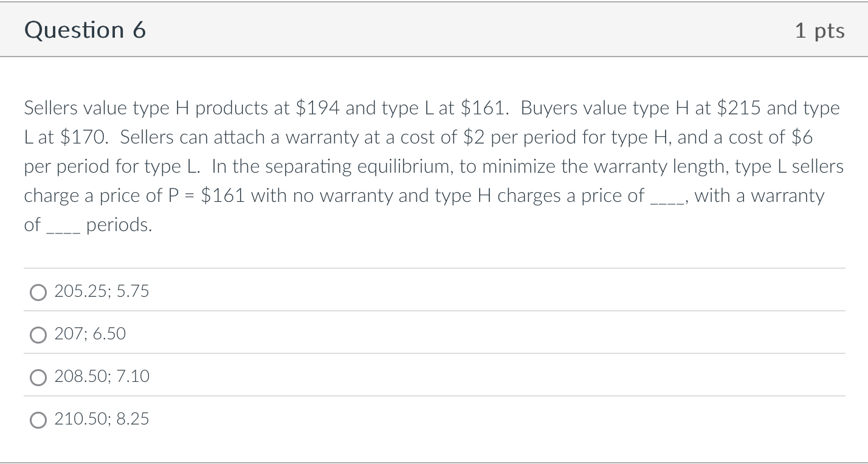The image size is (868, 464).
Task: Select the radio button for 208.50; 7.10
Action: (x=38, y=377)
